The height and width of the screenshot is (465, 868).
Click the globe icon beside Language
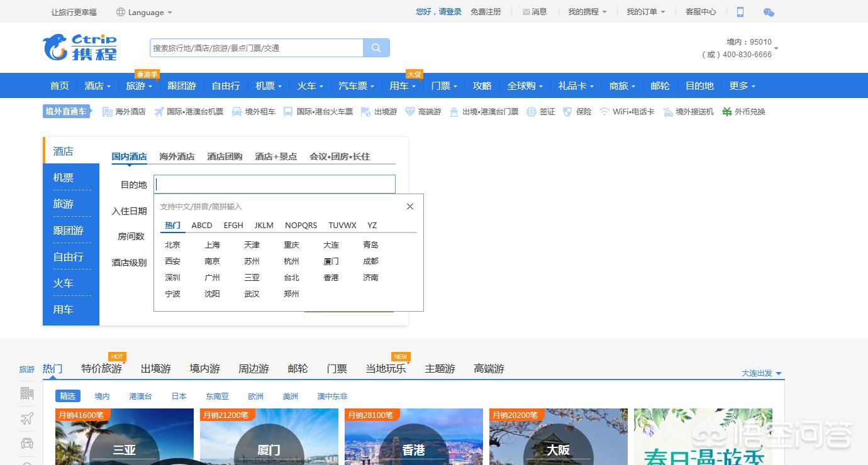[121, 12]
